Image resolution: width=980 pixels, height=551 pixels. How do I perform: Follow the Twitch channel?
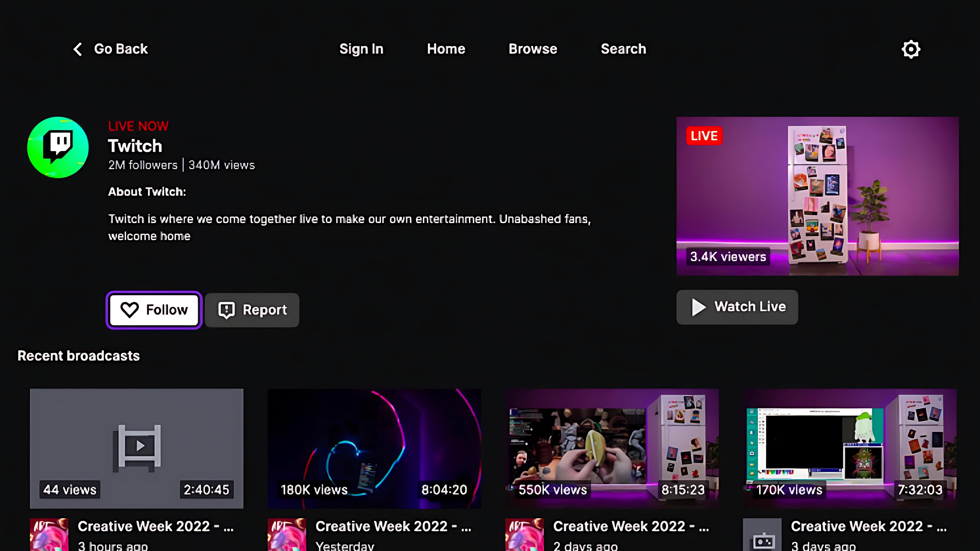(x=154, y=310)
